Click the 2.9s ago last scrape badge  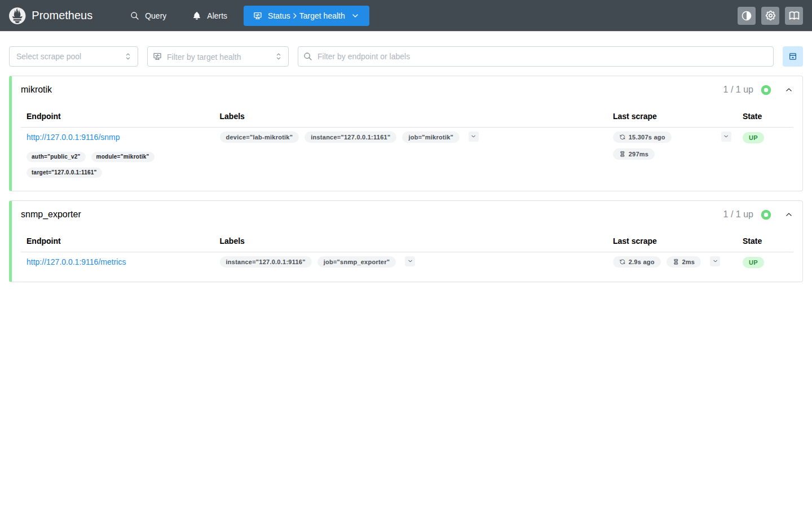tap(637, 262)
